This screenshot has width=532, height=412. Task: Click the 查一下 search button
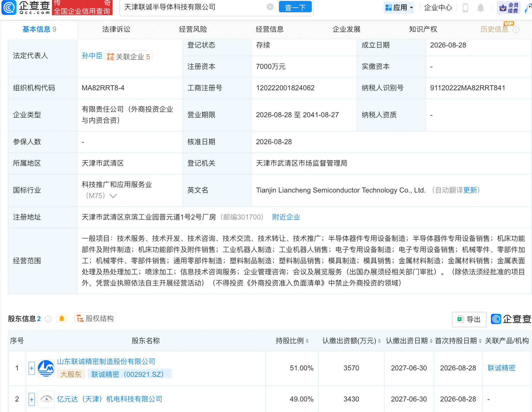295,7
